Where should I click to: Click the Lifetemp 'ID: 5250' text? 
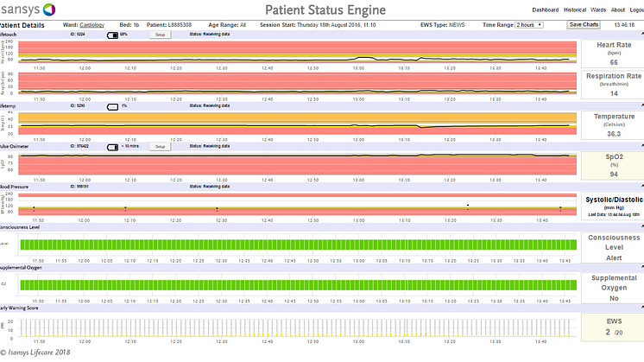[78, 105]
